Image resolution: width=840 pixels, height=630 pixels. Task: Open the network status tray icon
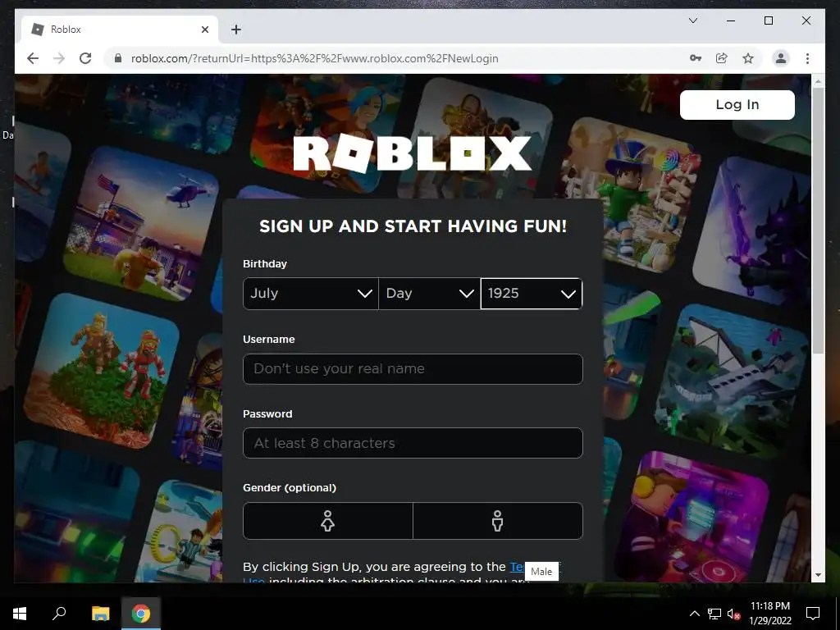(714, 614)
